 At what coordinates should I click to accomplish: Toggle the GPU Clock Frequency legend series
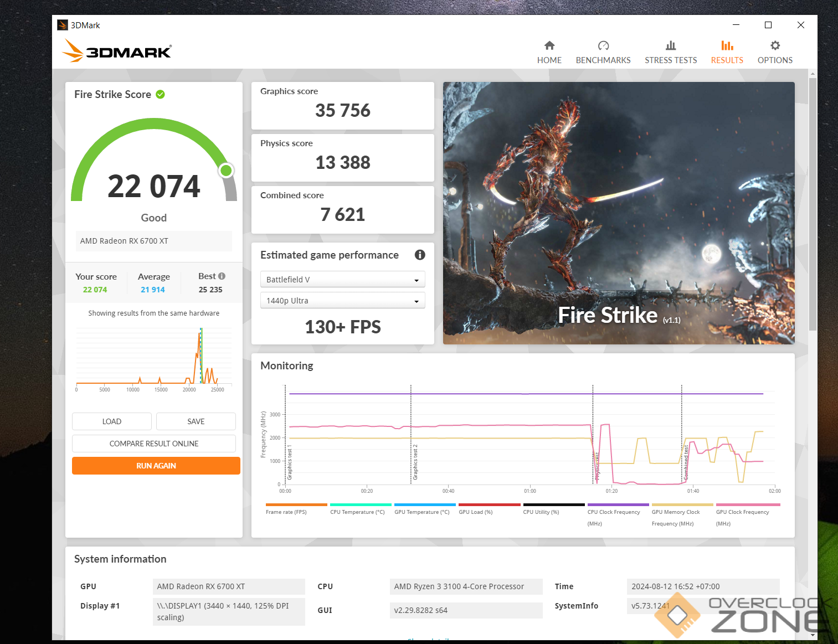[x=748, y=516]
